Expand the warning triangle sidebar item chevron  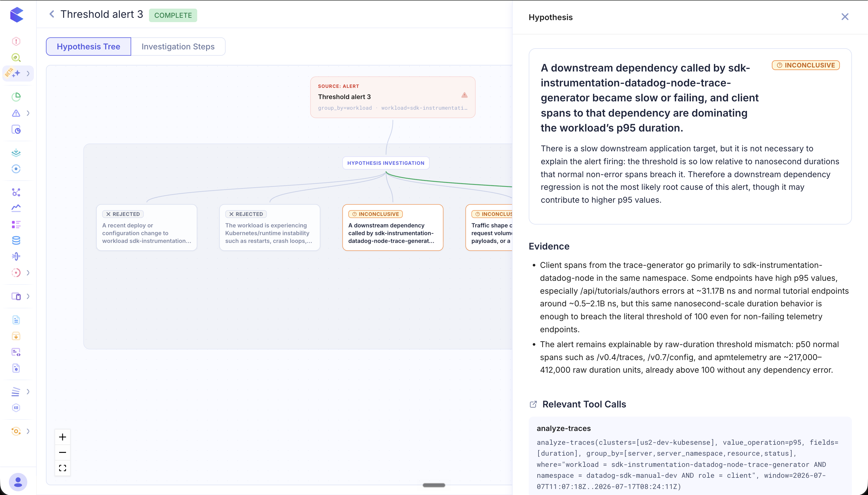point(28,113)
